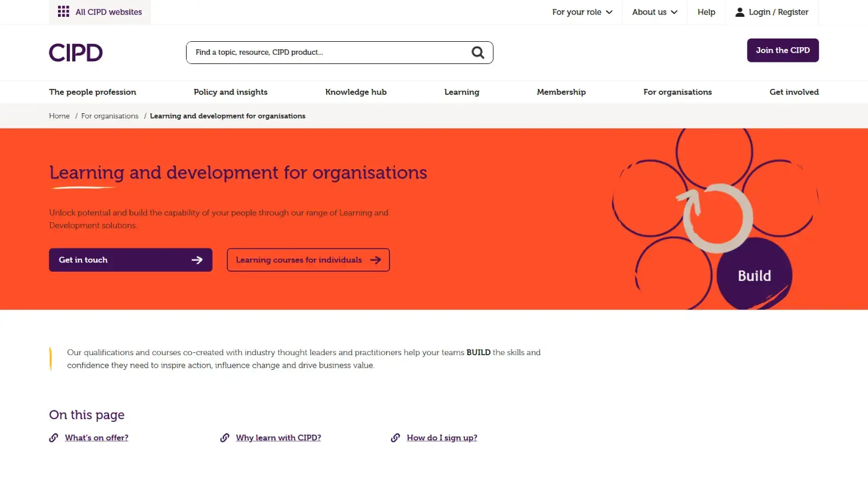This screenshot has width=868, height=488.
Task: Click Login / Register text link
Action: tap(778, 12)
